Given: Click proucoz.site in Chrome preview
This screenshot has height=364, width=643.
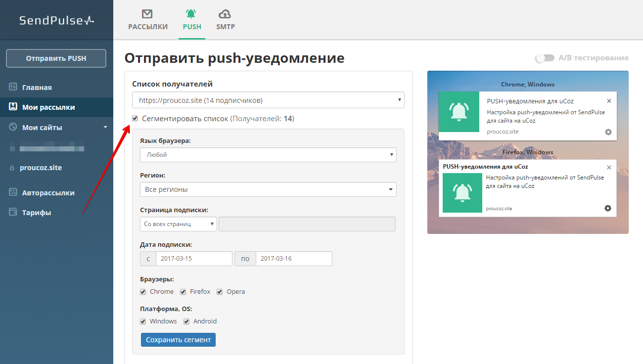Looking at the screenshot, I should 503,132.
